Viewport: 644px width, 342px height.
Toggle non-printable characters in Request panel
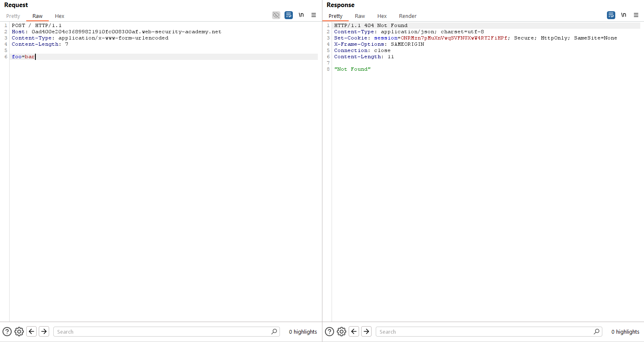pyautogui.click(x=301, y=15)
